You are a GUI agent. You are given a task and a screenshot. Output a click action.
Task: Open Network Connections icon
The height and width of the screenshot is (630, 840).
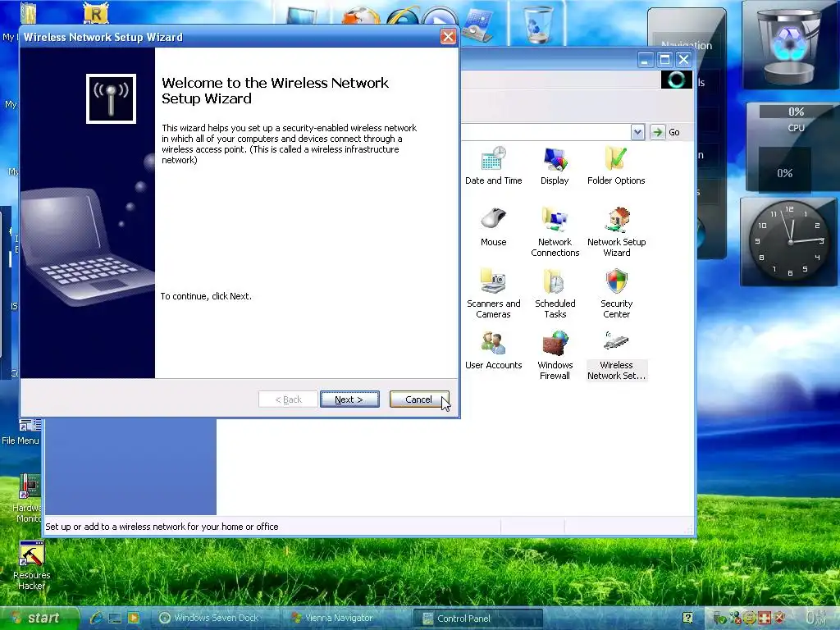555,232
